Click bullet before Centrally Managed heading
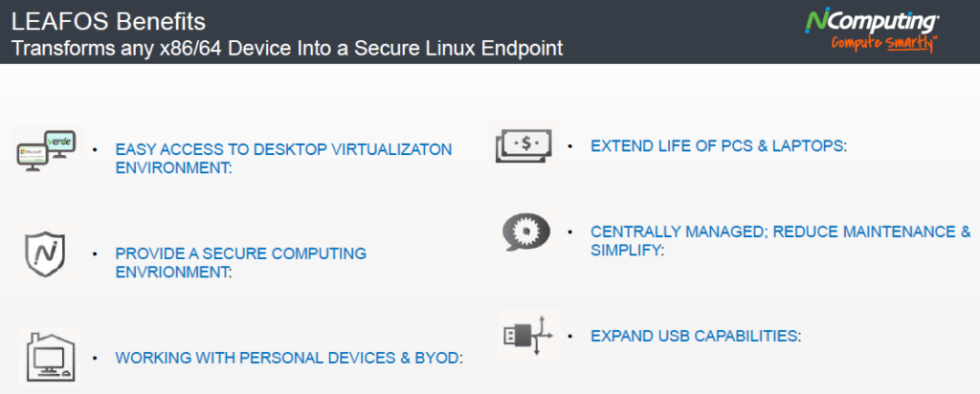Screen dimensions: 980x394 pyautogui.click(x=570, y=231)
